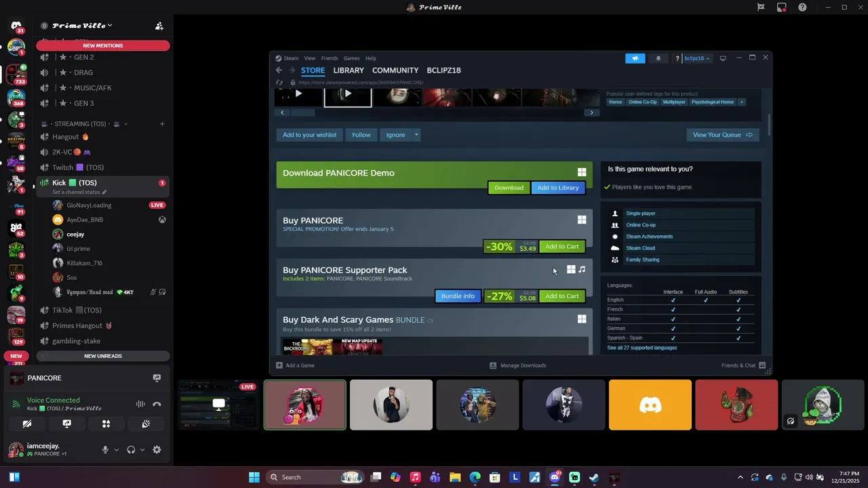Click the Online Co-Op tag
The width and height of the screenshot is (868, 488).
642,102
